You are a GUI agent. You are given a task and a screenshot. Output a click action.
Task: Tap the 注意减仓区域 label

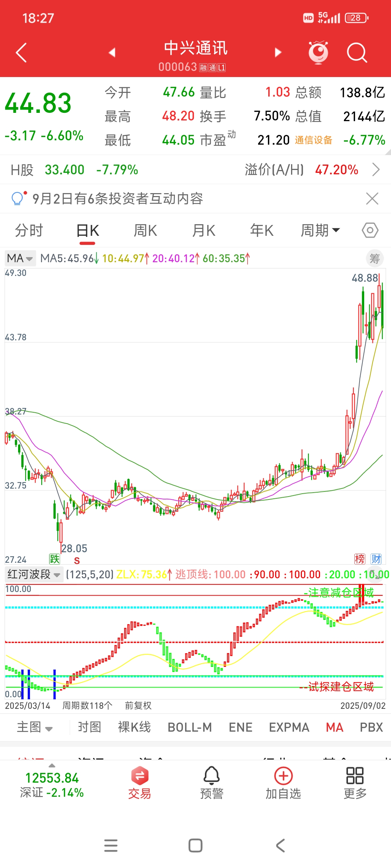(x=339, y=592)
